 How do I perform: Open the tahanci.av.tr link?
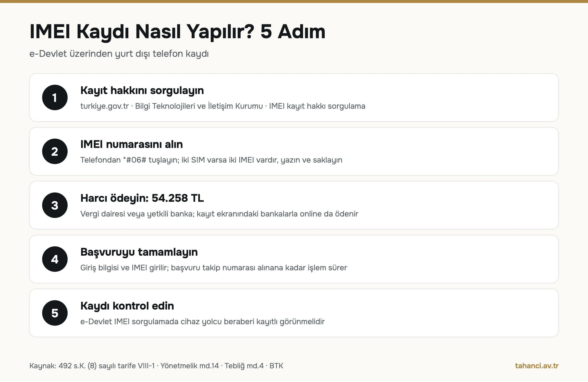coord(537,366)
